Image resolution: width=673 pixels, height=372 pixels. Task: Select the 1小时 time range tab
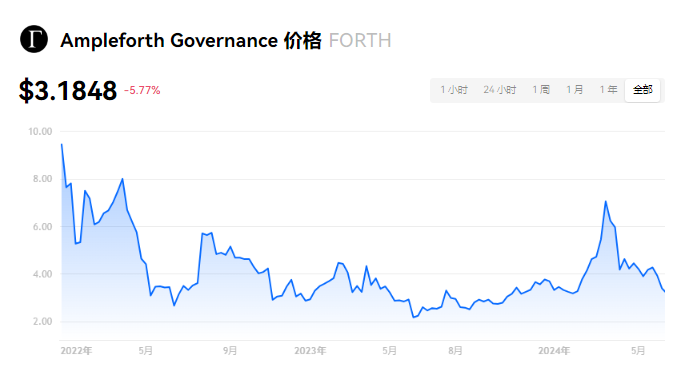pyautogui.click(x=454, y=90)
